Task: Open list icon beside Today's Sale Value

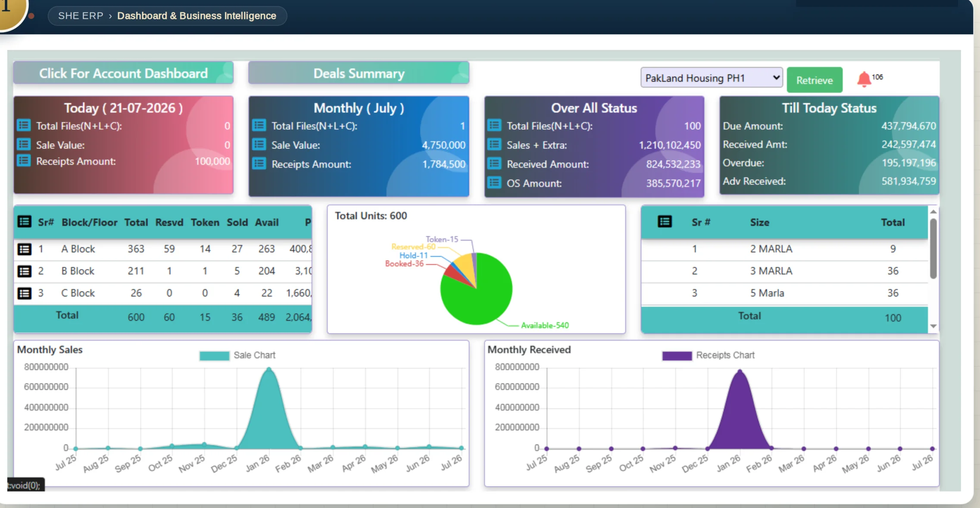Action: [24, 144]
